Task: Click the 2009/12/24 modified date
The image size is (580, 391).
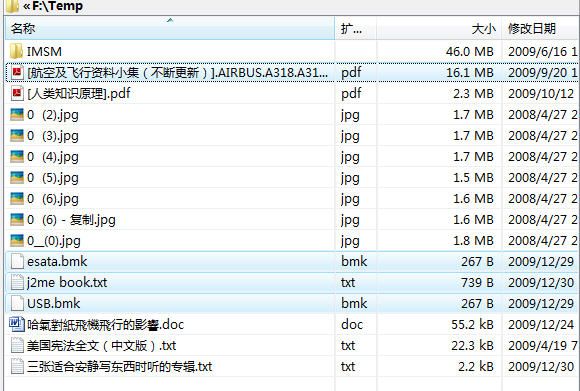Action: tap(541, 325)
